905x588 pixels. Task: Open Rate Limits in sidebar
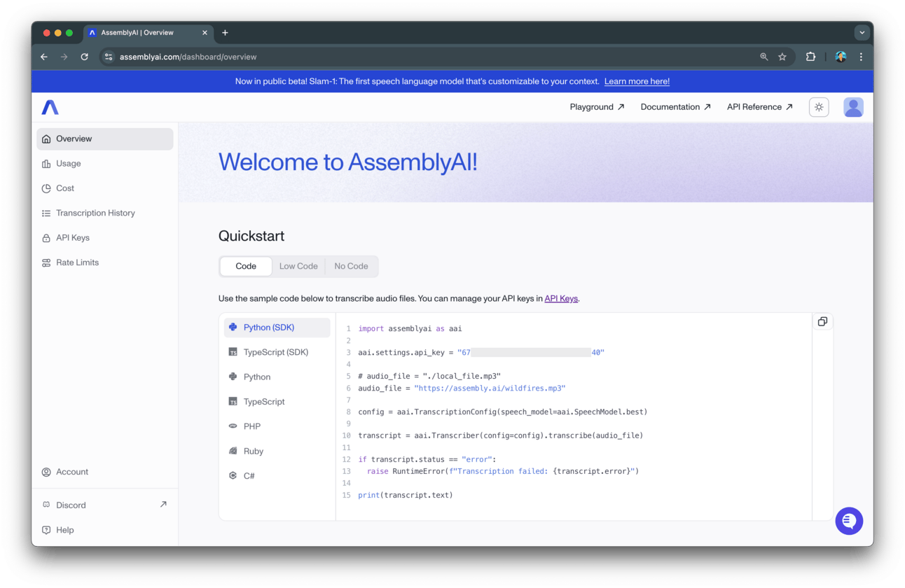point(104,262)
